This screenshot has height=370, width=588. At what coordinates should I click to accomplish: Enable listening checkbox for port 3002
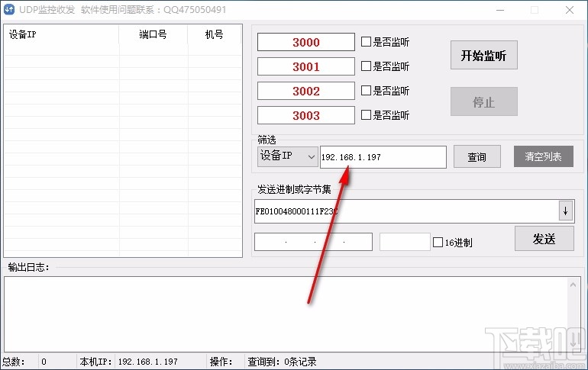366,90
